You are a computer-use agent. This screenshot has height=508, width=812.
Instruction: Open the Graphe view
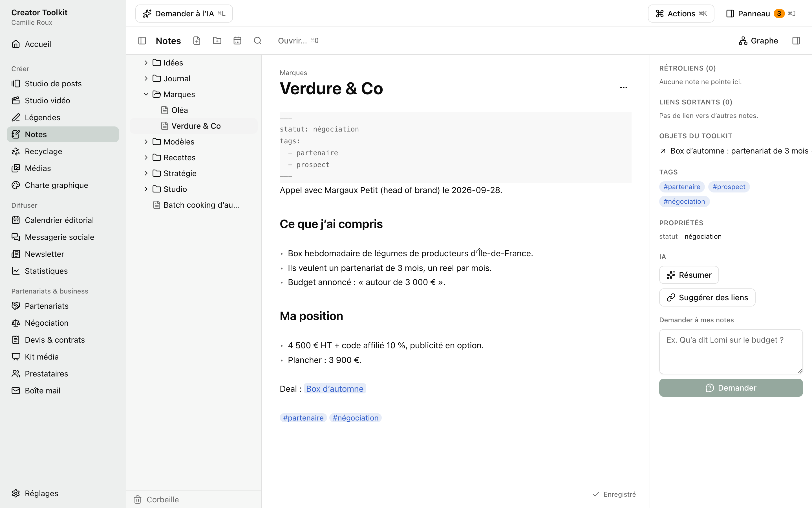pyautogui.click(x=758, y=41)
